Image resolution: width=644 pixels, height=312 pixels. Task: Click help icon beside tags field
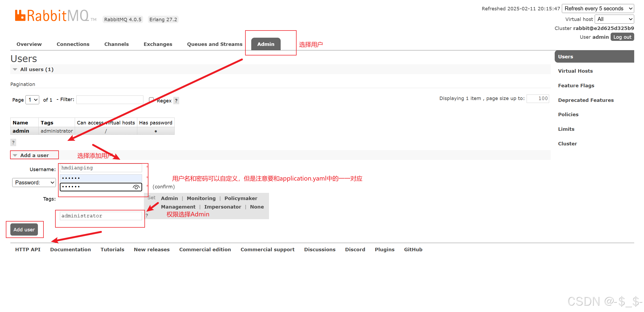(147, 216)
